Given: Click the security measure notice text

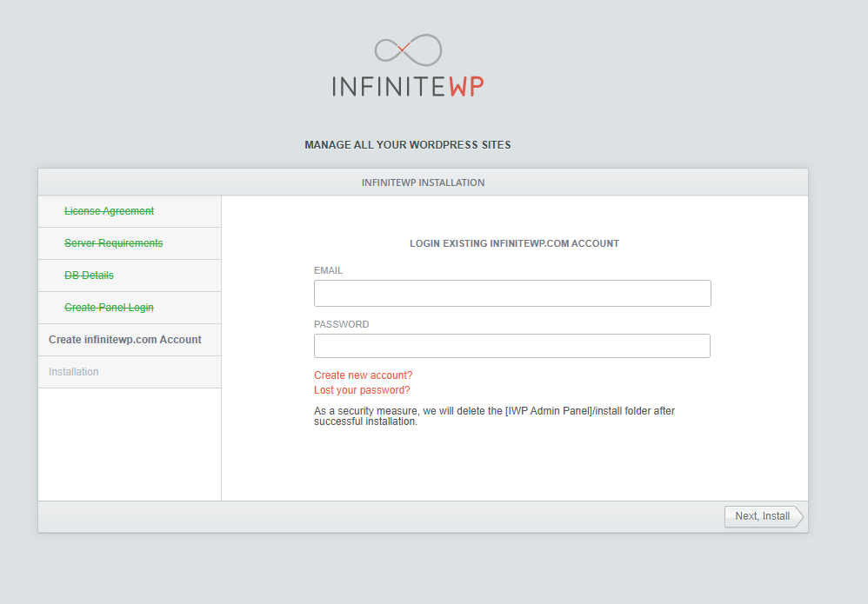Looking at the screenshot, I should pos(494,416).
